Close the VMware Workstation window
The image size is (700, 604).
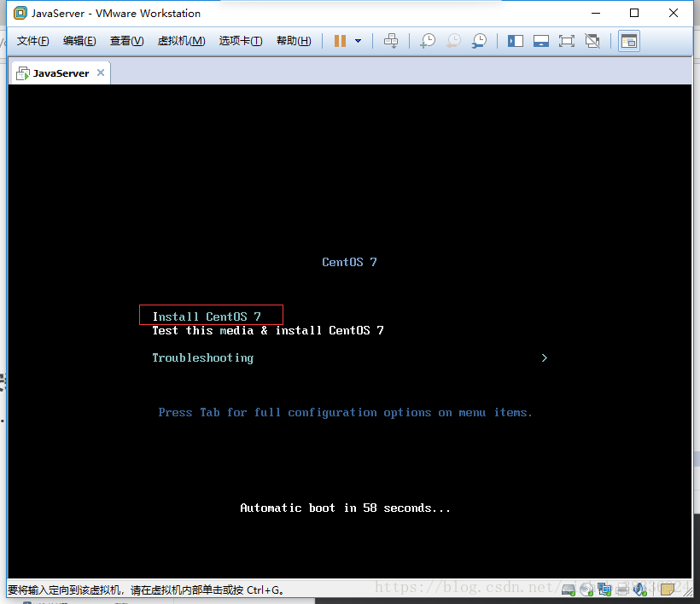(x=674, y=13)
